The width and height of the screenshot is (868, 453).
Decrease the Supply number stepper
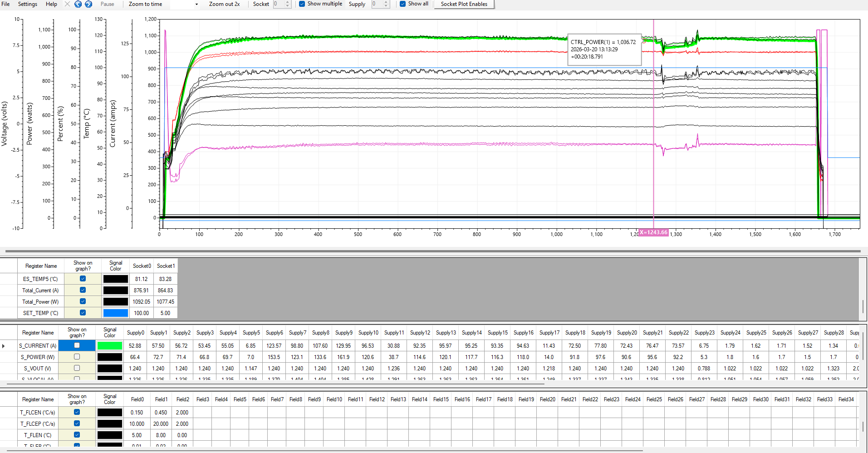tap(386, 6)
